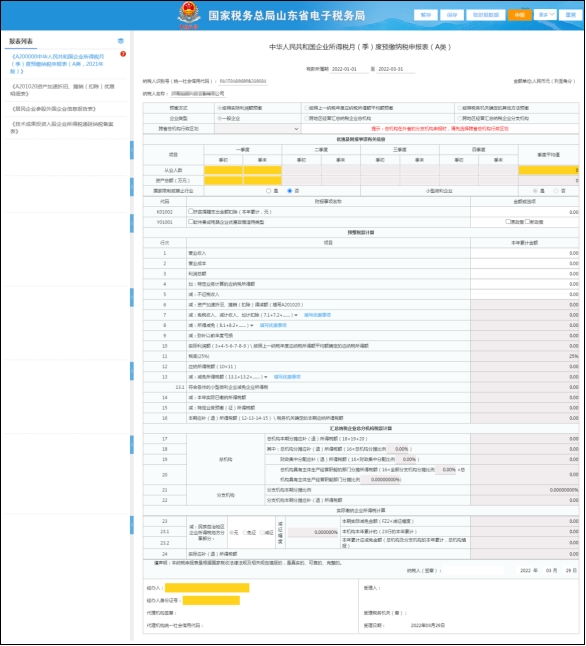The image size is (586, 646).
Task: Select 按照上一纳税年度平均额预缴 radio option
Action: [x=306, y=108]
